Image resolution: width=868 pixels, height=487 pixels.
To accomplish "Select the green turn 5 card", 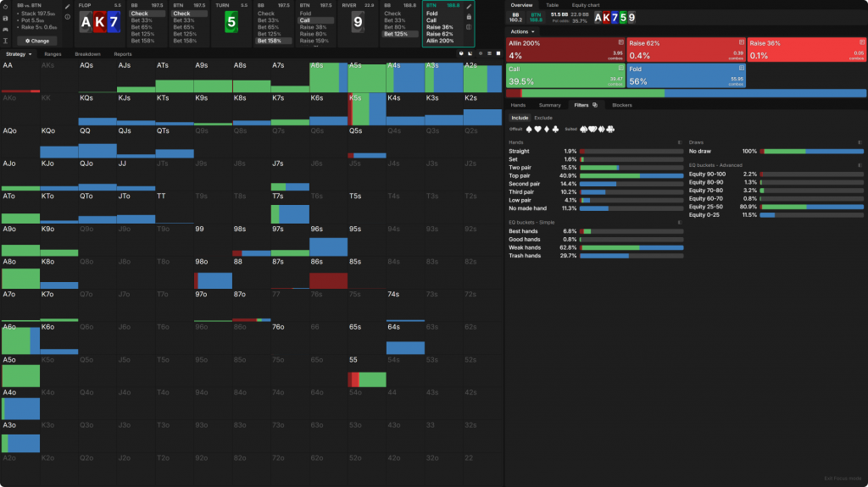I will click(x=231, y=23).
